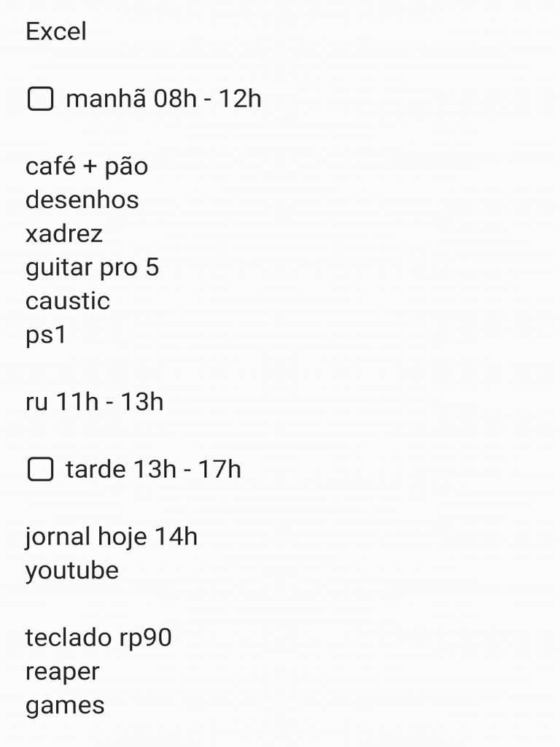The width and height of the screenshot is (560, 747).
Task: Click the 'youtube' line
Action: click(x=72, y=571)
